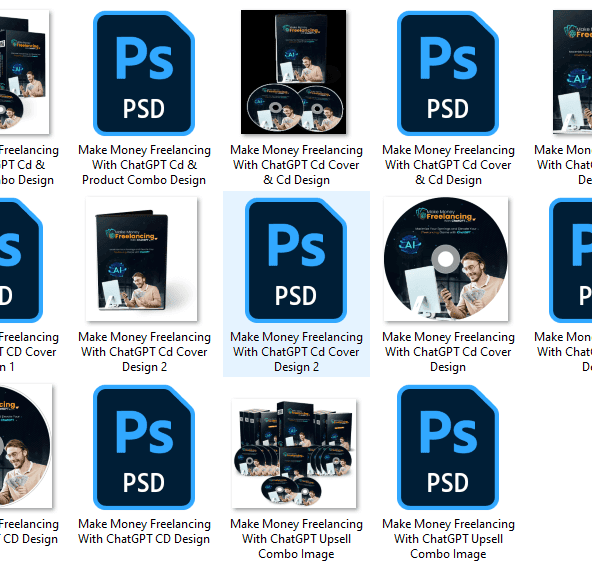Select the PSD icon for ChatGPT CD Design

tap(144, 447)
